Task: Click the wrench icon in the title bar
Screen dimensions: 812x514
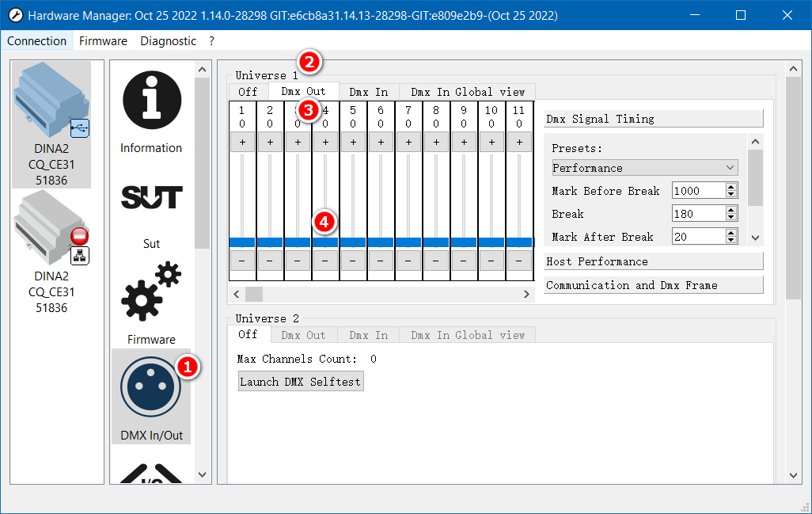Action: (x=14, y=16)
